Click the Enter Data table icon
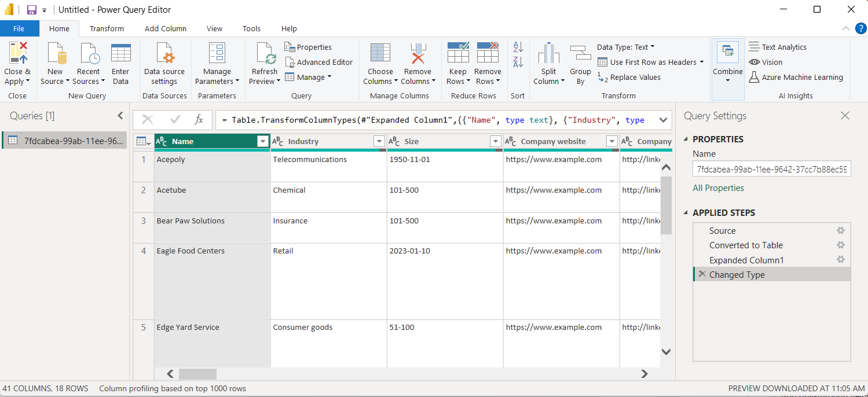 coord(120,53)
